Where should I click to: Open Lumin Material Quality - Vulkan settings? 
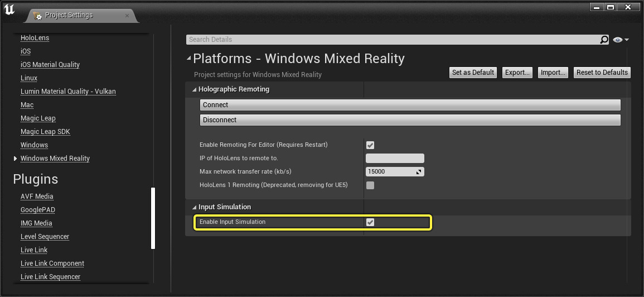point(68,92)
